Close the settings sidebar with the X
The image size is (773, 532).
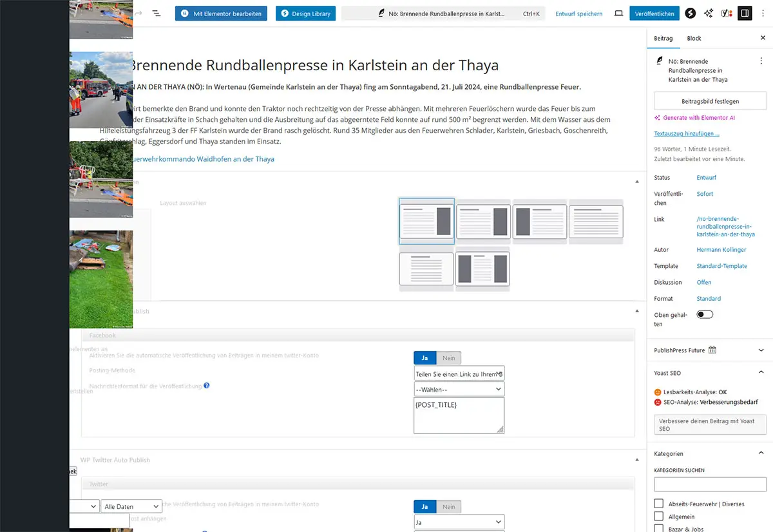pyautogui.click(x=763, y=38)
